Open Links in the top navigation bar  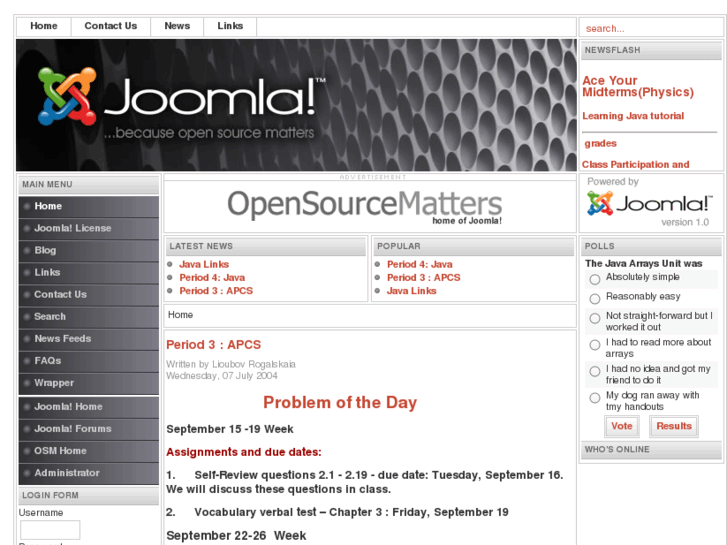pyautogui.click(x=230, y=26)
